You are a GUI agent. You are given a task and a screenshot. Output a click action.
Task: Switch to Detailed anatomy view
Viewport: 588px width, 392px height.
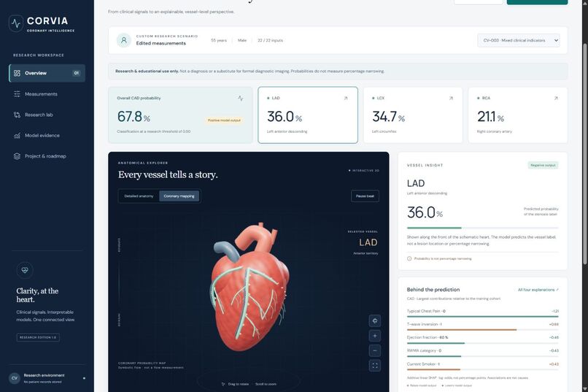click(x=139, y=196)
